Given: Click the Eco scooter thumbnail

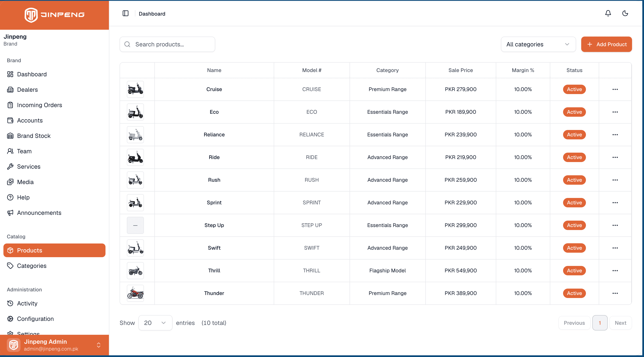Looking at the screenshot, I should pyautogui.click(x=135, y=112).
